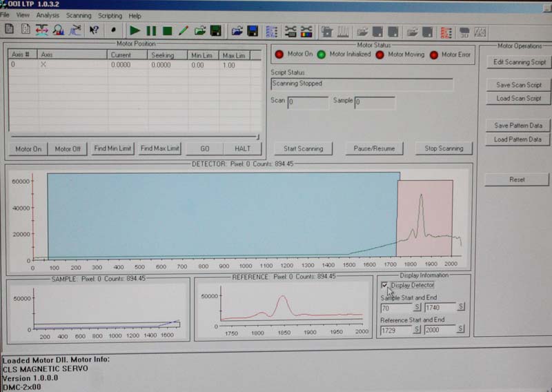Open the Scripting menu
Viewport: 552px width, 392px height.
[x=110, y=16]
